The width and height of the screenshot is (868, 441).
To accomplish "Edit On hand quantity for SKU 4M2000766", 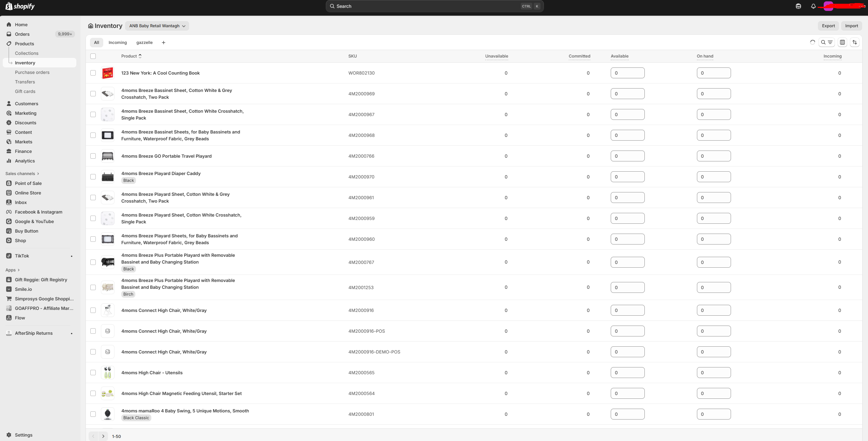I will click(714, 156).
